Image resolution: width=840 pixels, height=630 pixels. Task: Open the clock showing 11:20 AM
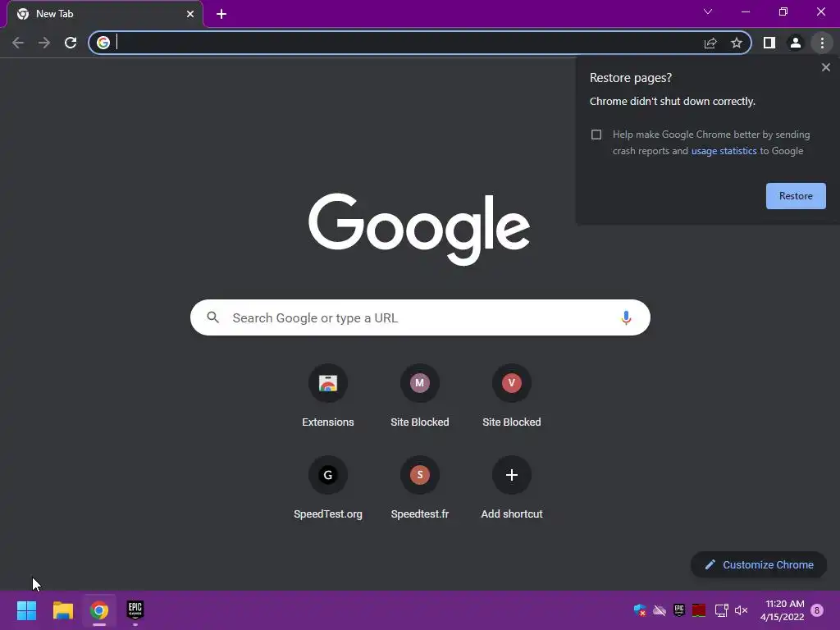point(782,610)
